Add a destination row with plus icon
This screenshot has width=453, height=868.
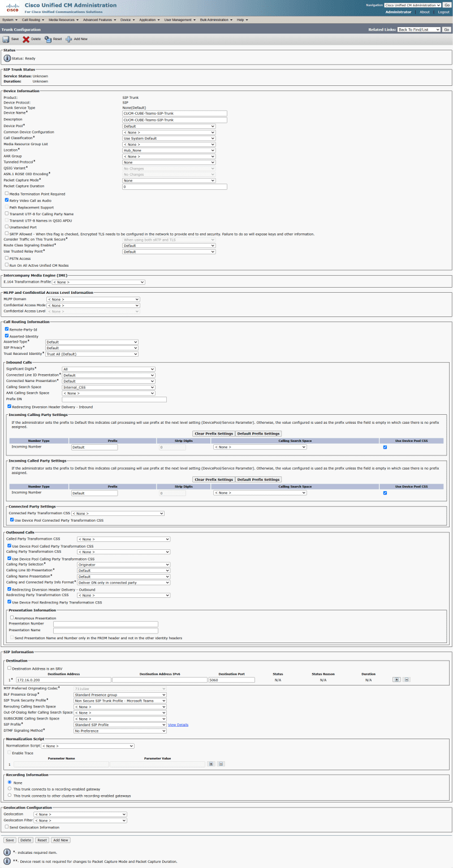tap(396, 679)
